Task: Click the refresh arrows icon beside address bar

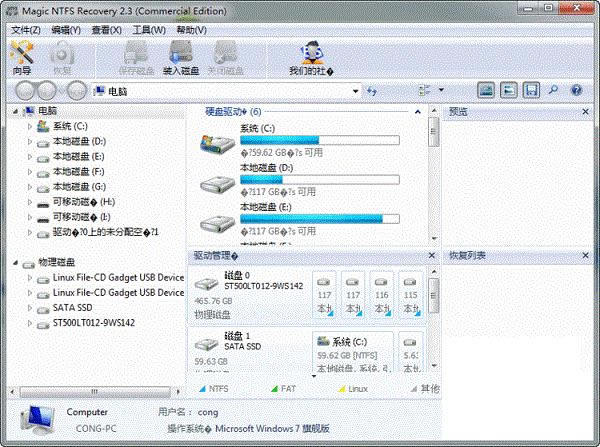Action: click(372, 91)
